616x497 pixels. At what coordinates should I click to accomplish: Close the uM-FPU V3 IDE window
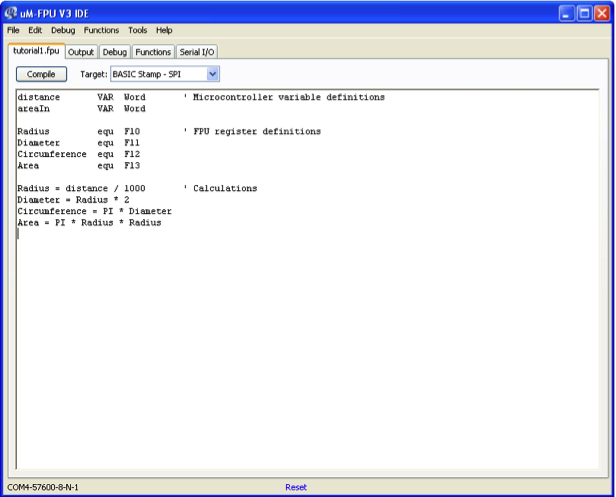click(602, 13)
